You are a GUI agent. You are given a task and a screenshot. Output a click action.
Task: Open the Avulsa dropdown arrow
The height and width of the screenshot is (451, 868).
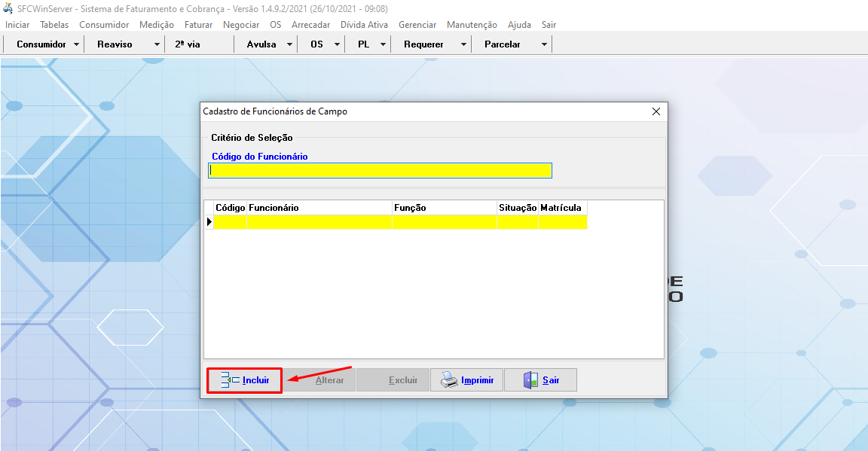click(x=290, y=44)
